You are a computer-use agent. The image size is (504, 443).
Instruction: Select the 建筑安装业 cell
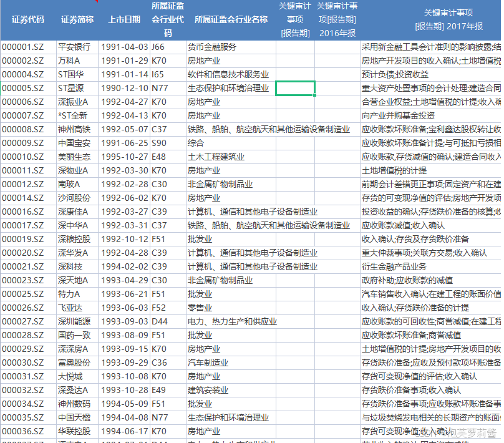[x=231, y=390]
